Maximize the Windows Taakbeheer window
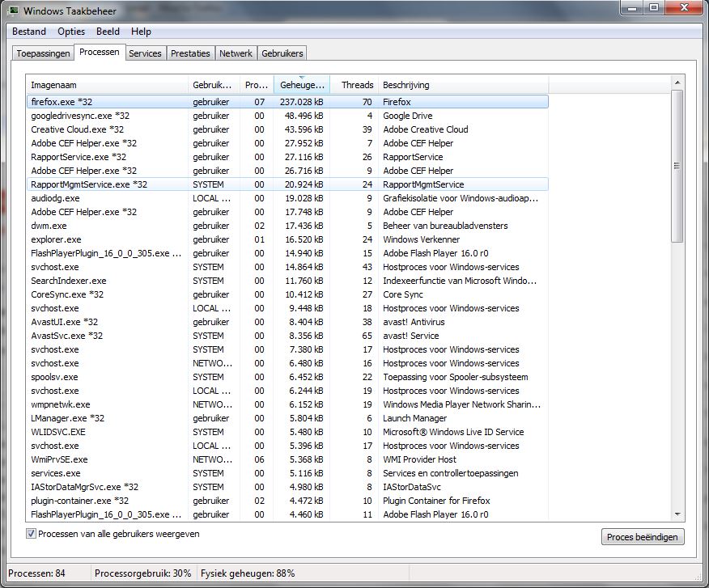The image size is (709, 588). pos(655,8)
